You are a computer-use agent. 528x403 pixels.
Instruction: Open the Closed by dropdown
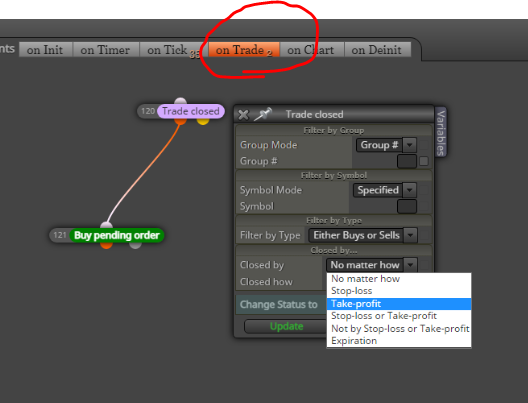coord(371,265)
